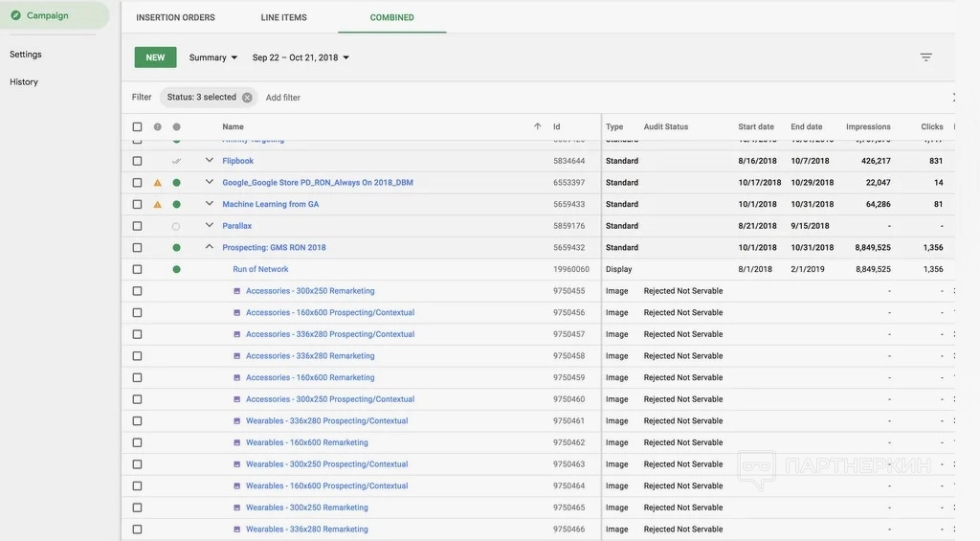The height and width of the screenshot is (541, 980).
Task: Open History in the sidebar
Action: (x=24, y=82)
